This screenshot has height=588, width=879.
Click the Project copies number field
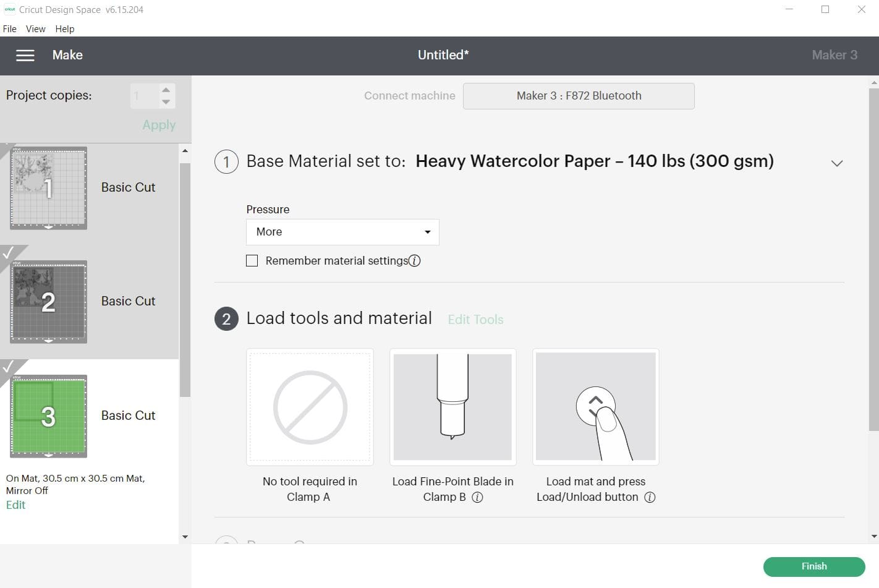point(145,96)
